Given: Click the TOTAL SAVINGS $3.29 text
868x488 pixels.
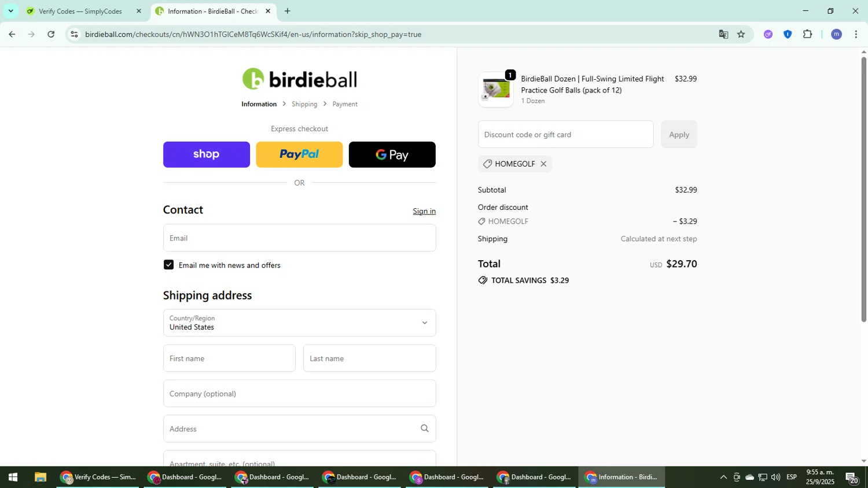Looking at the screenshot, I should pyautogui.click(x=529, y=280).
